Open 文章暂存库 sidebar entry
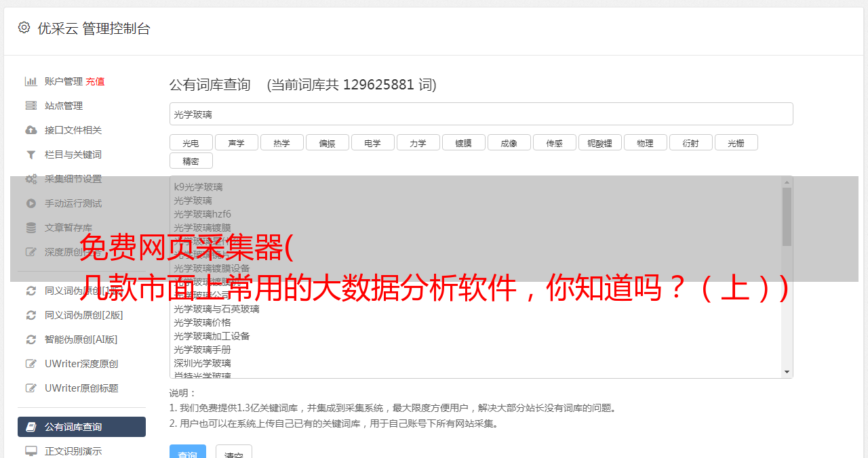 (68, 228)
